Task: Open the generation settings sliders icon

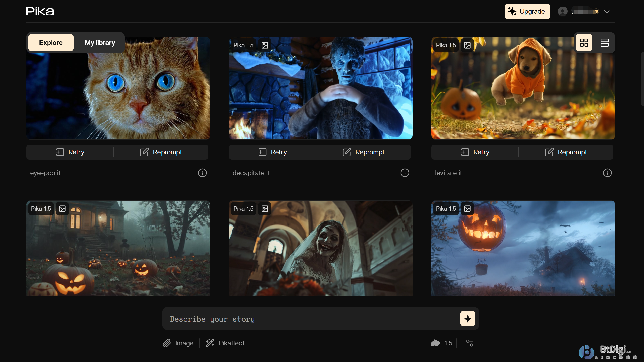Action: (x=470, y=343)
